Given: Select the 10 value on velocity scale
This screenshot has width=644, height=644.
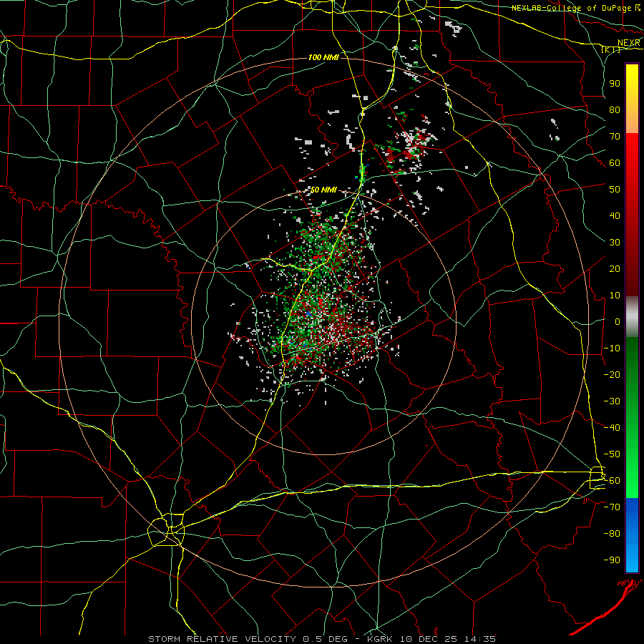Looking at the screenshot, I should (x=615, y=296).
